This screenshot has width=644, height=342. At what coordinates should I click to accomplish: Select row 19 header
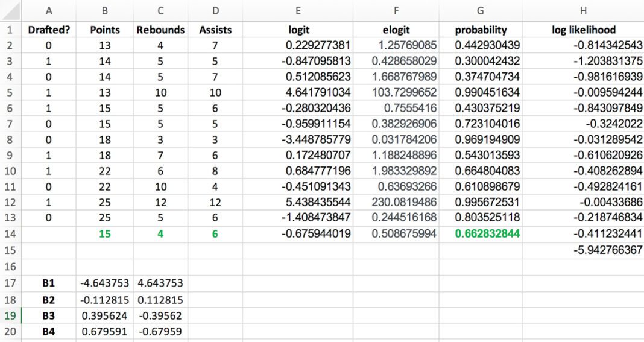[10, 315]
